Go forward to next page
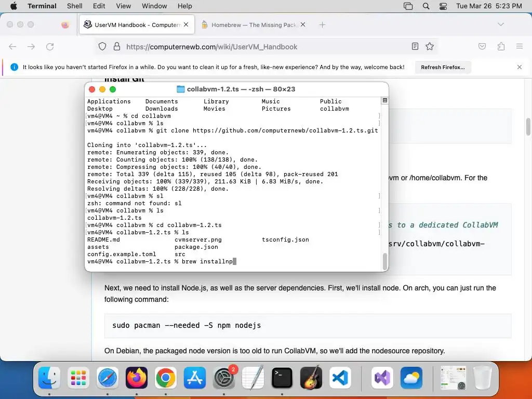This screenshot has width=532, height=399. click(x=31, y=46)
